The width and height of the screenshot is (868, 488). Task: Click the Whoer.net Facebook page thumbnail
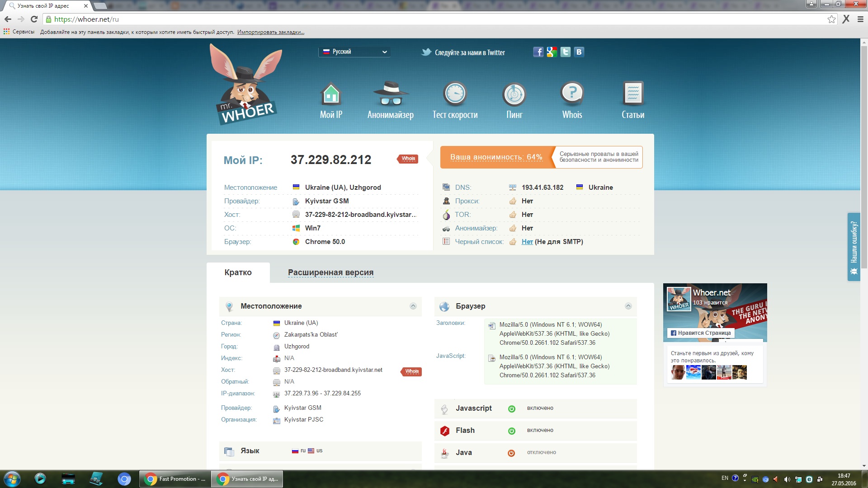[679, 299]
